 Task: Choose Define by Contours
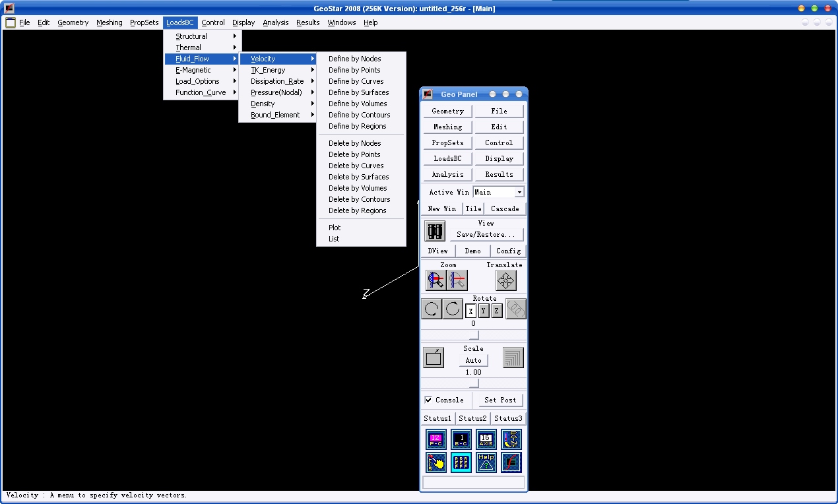361,115
